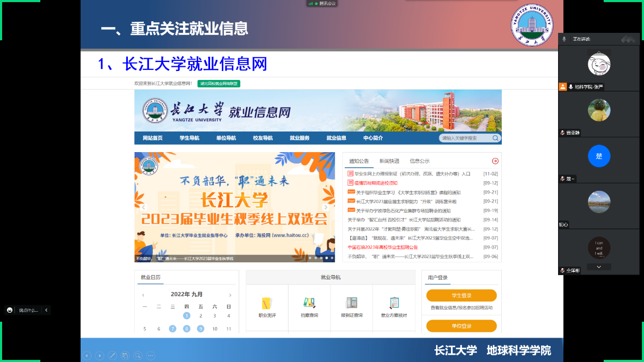Advance to next slide using right arrow

pos(99,356)
